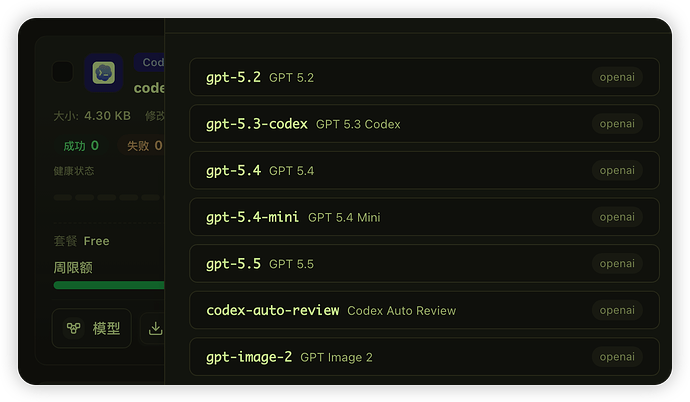690x402 pixels.
Task: Click the 健康状态 health status label
Action: click(x=74, y=171)
